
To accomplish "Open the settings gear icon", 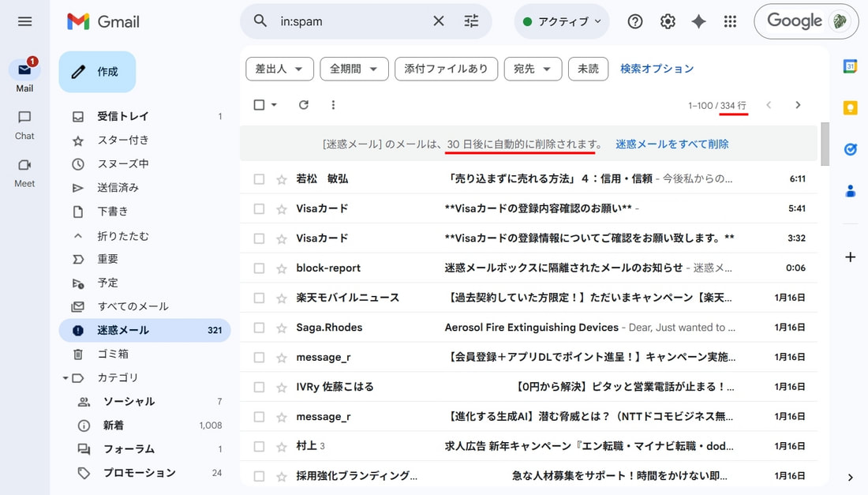I will 668,21.
